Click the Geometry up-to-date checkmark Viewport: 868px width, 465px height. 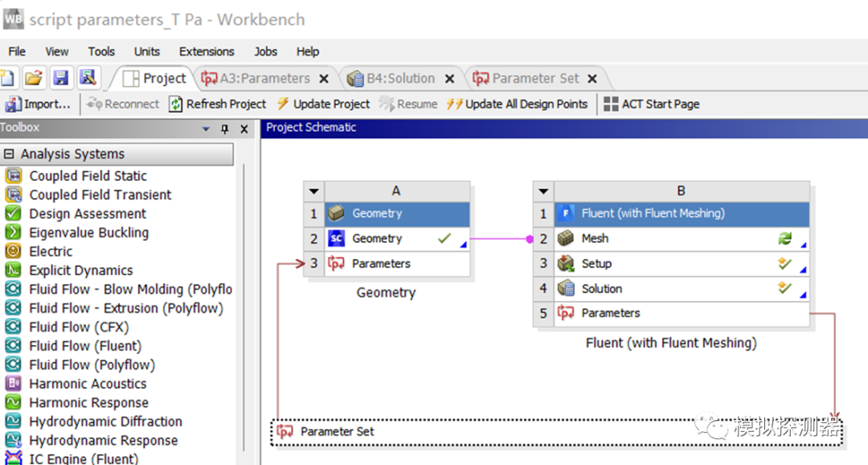coord(444,238)
